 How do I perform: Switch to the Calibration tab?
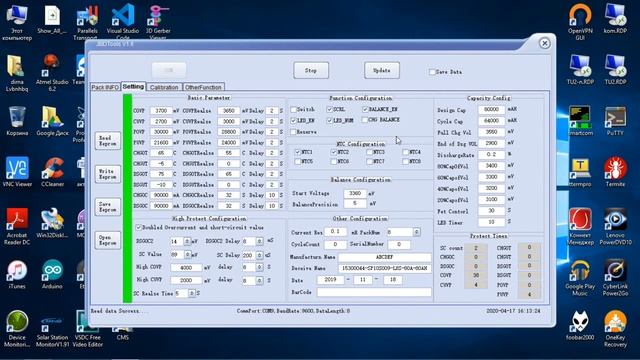pyautogui.click(x=164, y=87)
